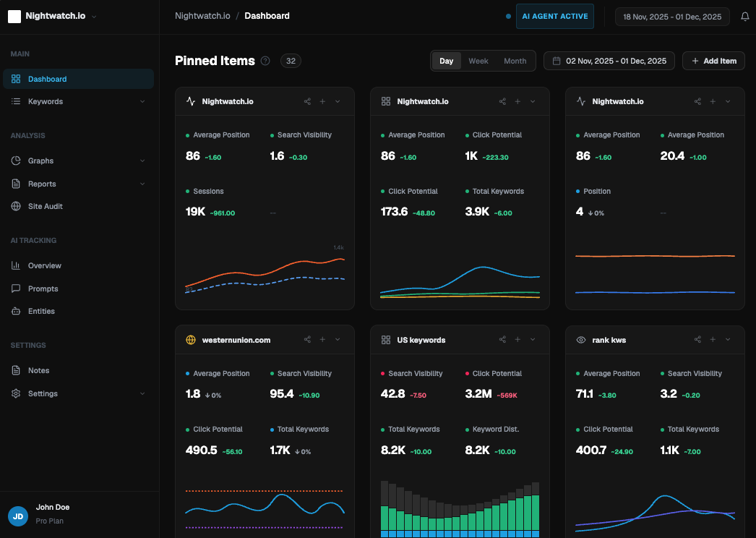756x538 pixels.
Task: Toggle the AI Agent Active indicator
Action: click(x=554, y=16)
